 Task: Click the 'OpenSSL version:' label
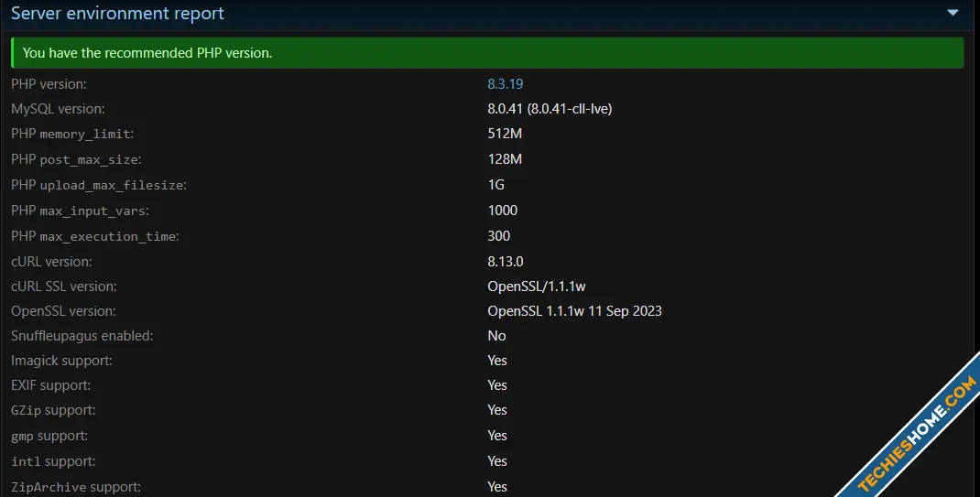63,311
